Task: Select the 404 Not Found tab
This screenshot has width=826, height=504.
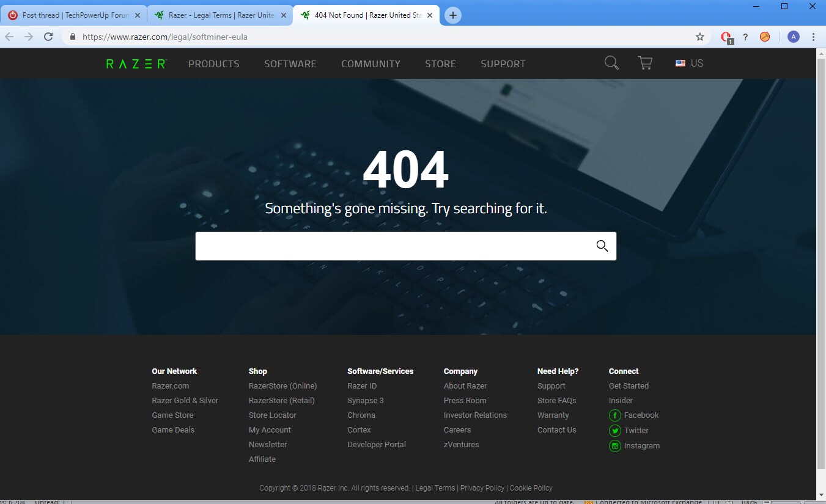Action: pos(367,15)
